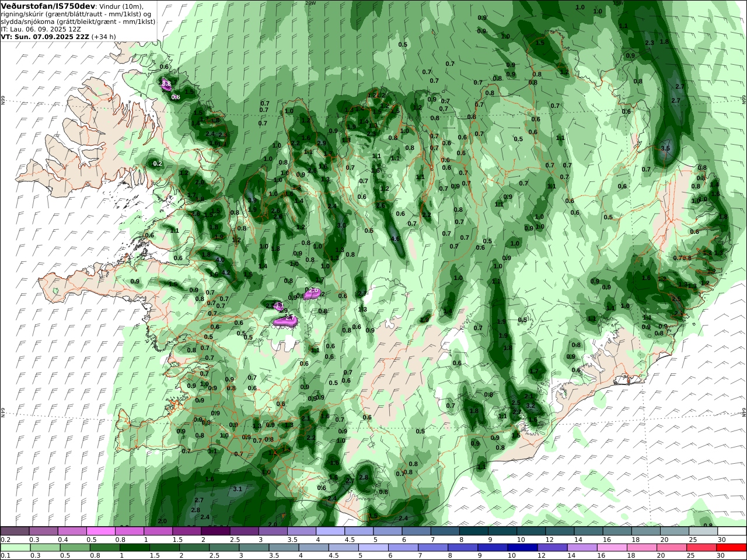Viewport: 747px width, 560px height.
Task: Click the purple snow patch labeled 1.1
Action: pyautogui.click(x=279, y=306)
